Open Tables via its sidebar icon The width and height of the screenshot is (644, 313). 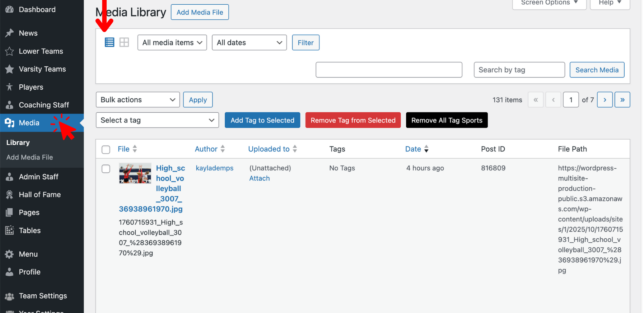9,230
